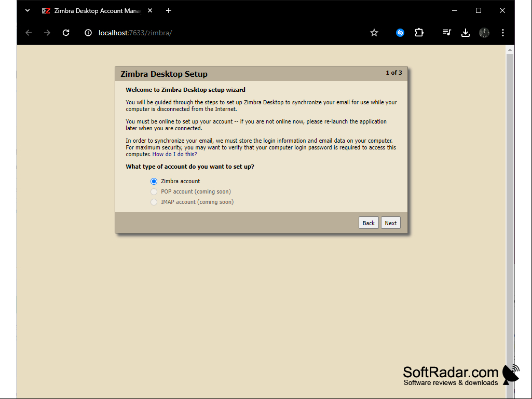Click the 'Zimbra account' option label
This screenshot has width=532, height=399.
181,181
